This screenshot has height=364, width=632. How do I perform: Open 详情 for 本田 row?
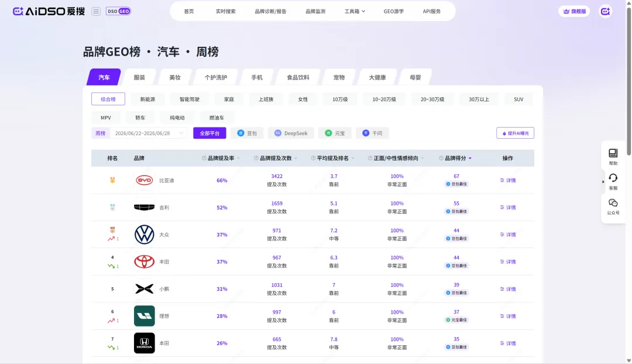coord(508,344)
